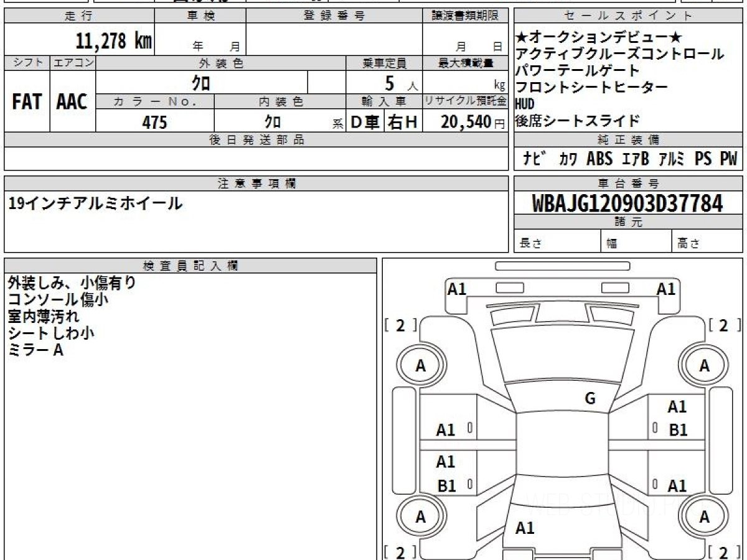Click the ★オークションデビュー★ sales point
Image resolution: width=747 pixels, height=560 pixels.
click(x=600, y=38)
